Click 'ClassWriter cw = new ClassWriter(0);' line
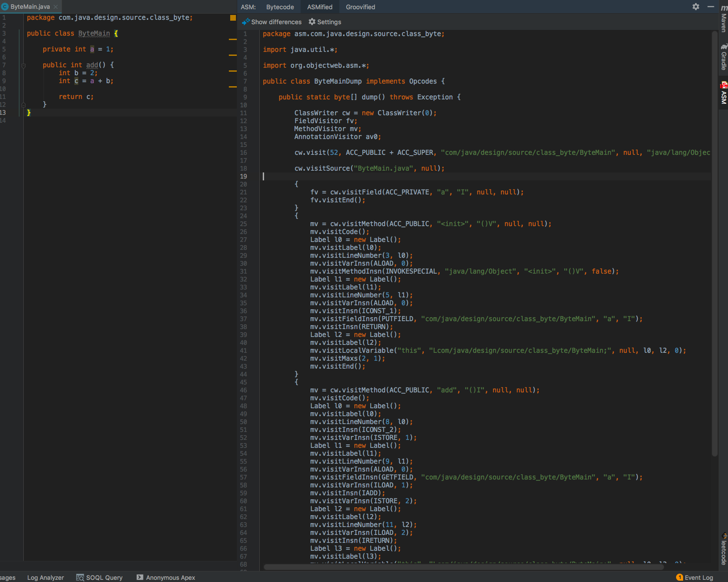The height and width of the screenshot is (582, 728). click(365, 113)
